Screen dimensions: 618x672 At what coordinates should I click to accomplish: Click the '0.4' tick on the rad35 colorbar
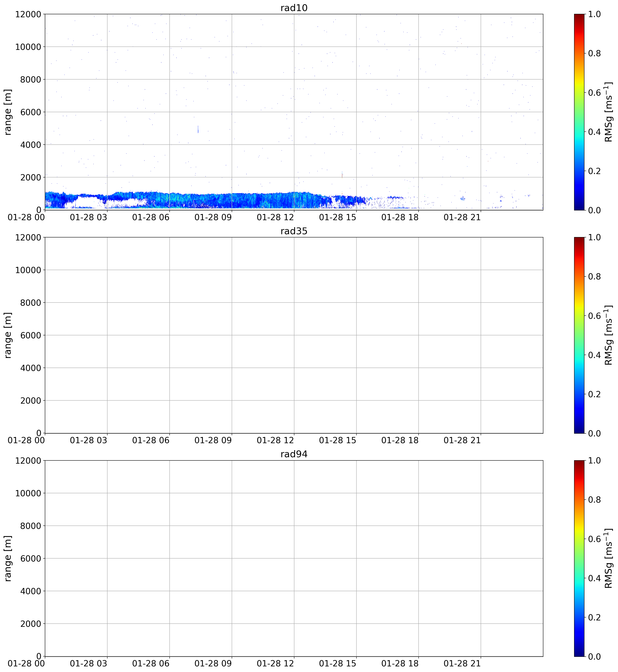tap(594, 355)
